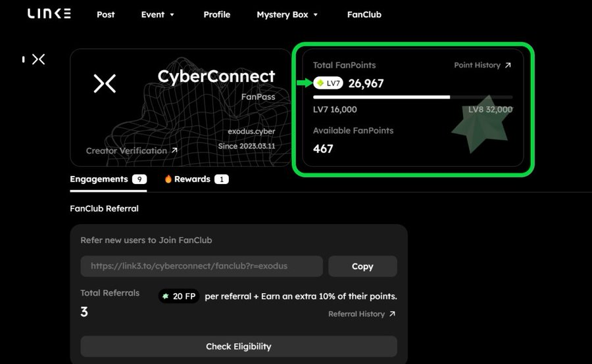Open the Post menu item

pyautogui.click(x=105, y=14)
